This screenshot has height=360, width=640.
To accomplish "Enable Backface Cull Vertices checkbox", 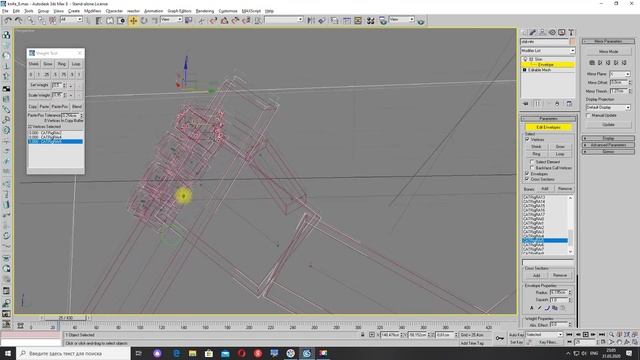I will [532, 168].
